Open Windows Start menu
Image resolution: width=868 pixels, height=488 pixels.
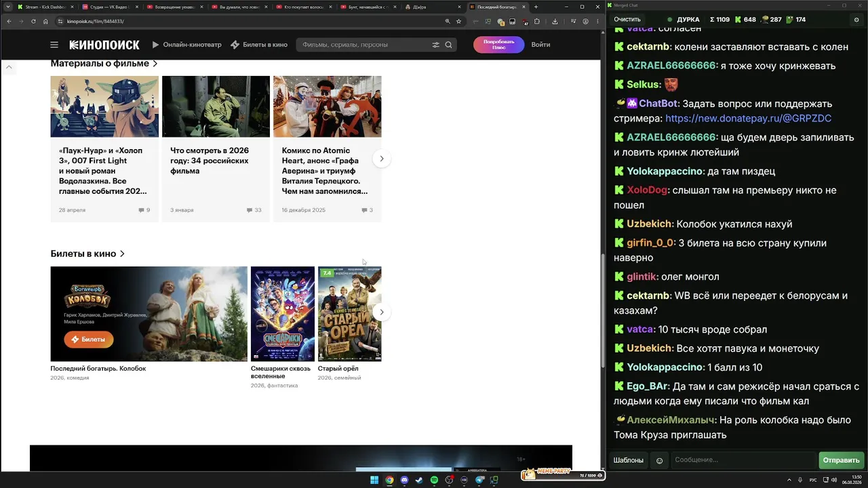tap(374, 481)
